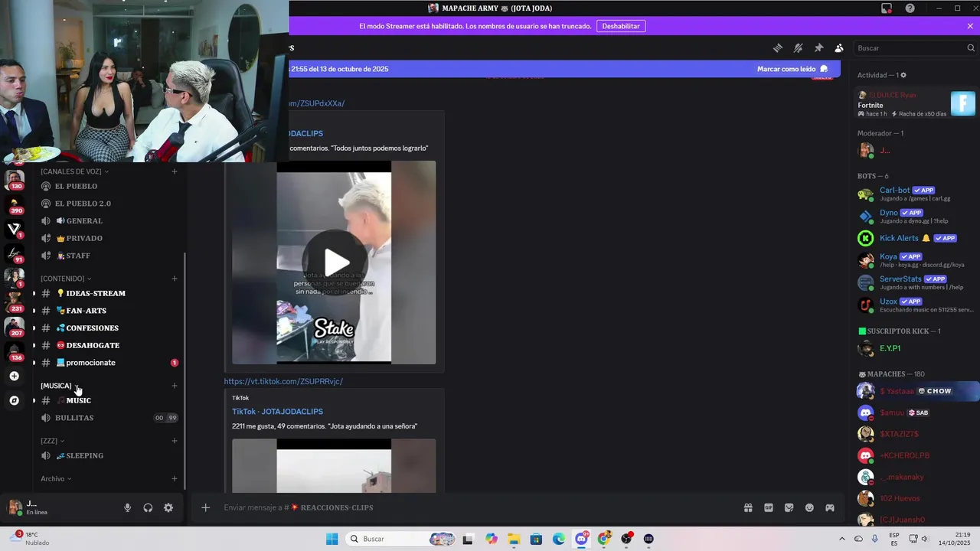
Task: Open server with 231 unread badge
Action: pyautogui.click(x=14, y=302)
